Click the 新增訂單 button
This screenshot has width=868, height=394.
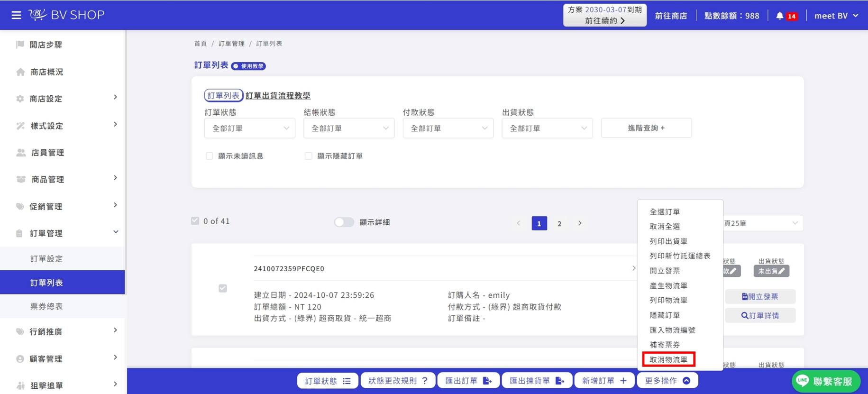tap(604, 381)
